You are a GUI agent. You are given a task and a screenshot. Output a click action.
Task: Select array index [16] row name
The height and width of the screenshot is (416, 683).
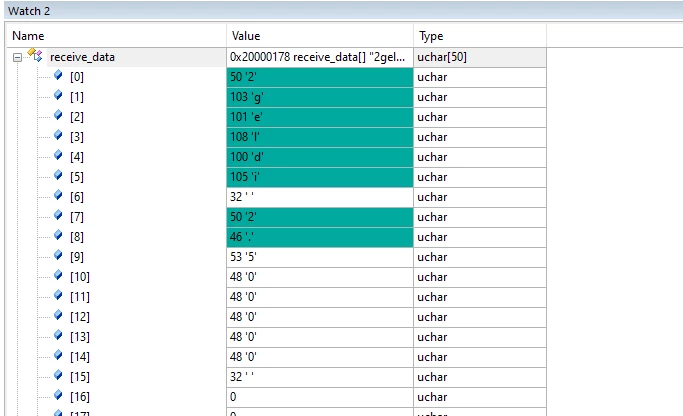point(80,397)
